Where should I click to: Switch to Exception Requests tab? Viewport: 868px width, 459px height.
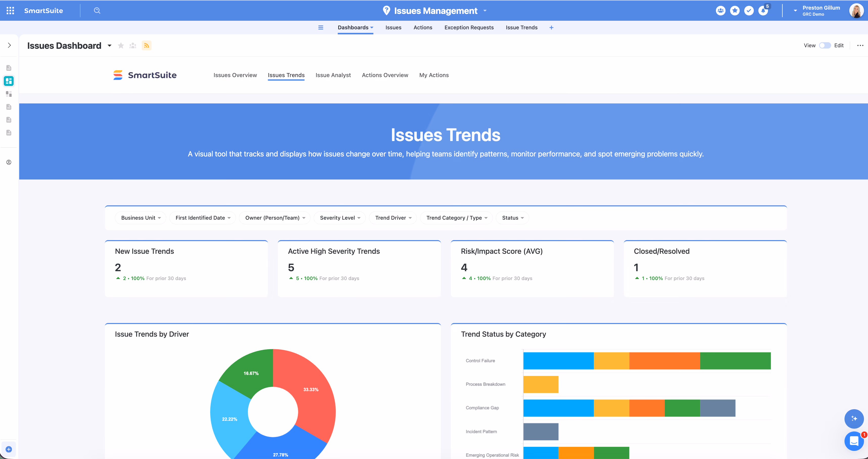click(469, 27)
